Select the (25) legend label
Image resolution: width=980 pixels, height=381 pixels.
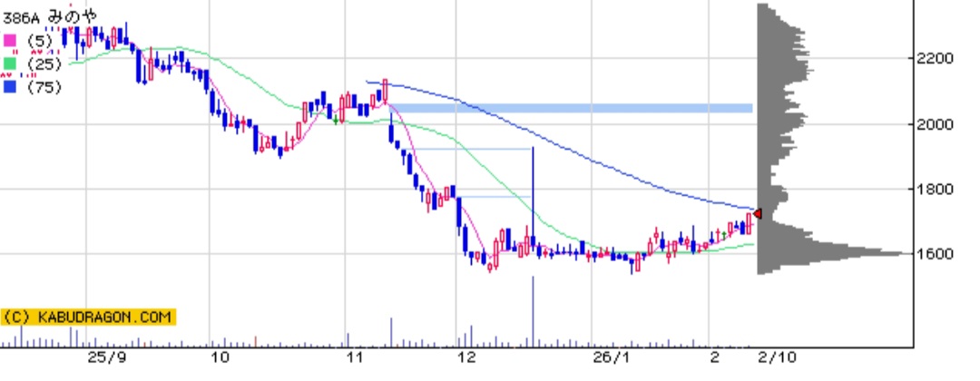tap(44, 63)
